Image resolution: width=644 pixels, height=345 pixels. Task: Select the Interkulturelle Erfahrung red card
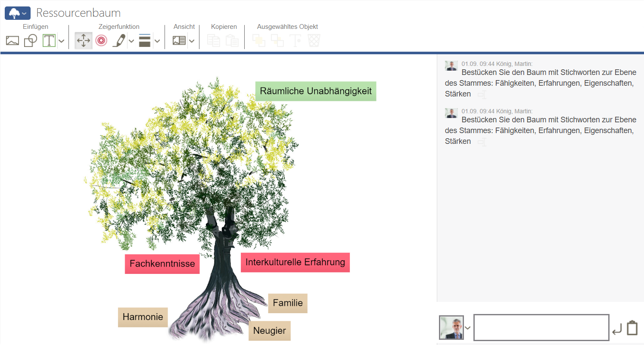[x=295, y=262]
